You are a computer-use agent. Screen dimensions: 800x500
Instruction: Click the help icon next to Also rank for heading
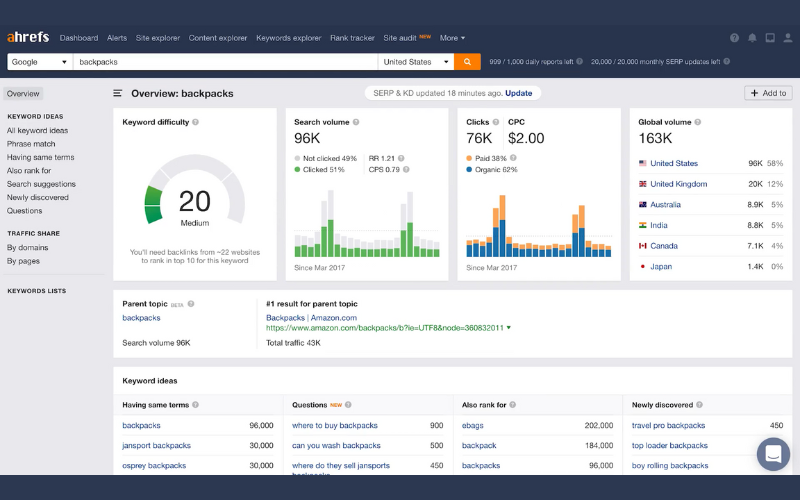tap(512, 405)
